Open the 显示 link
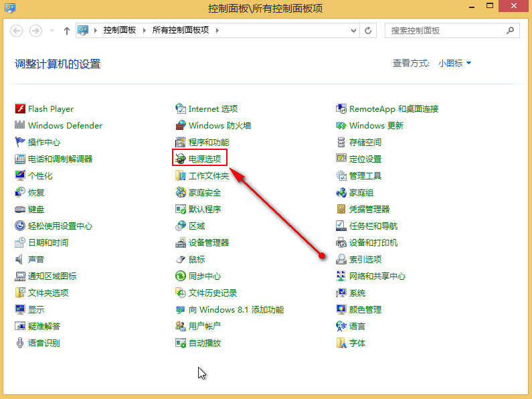 coord(36,310)
